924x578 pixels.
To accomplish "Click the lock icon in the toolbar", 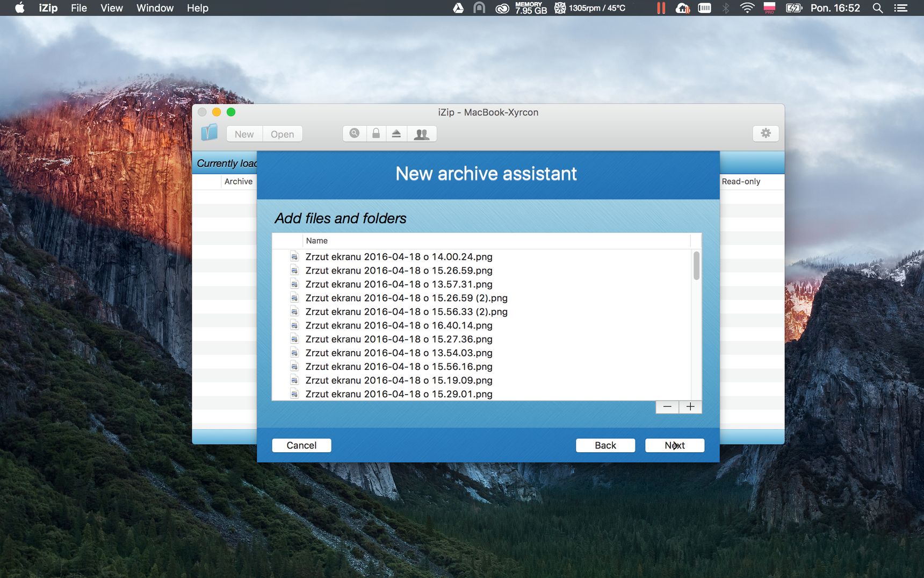I will (376, 133).
